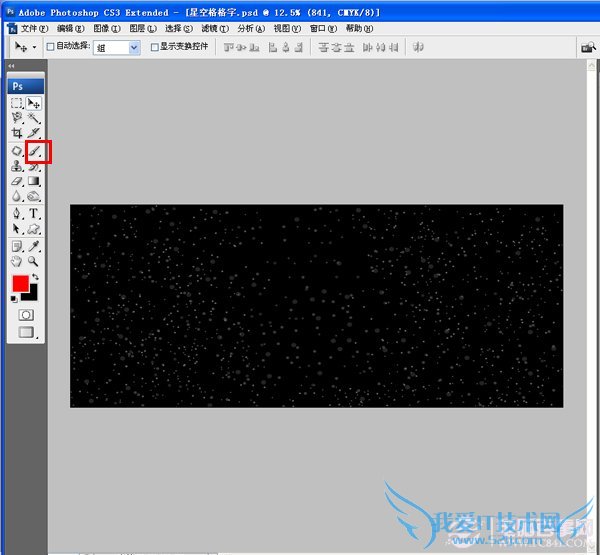Viewport: 600px width, 555px height.
Task: Select the Rectangular Marquee tool
Action: coord(17,103)
